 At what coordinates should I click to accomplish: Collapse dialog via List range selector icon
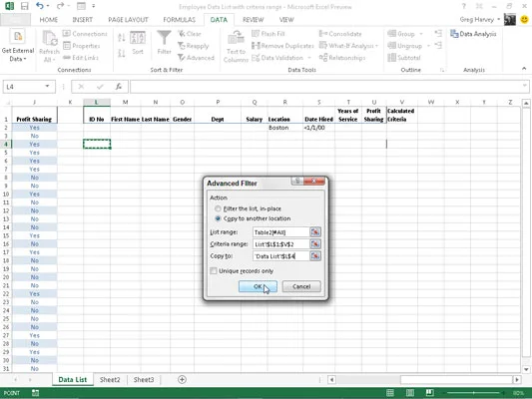315,231
